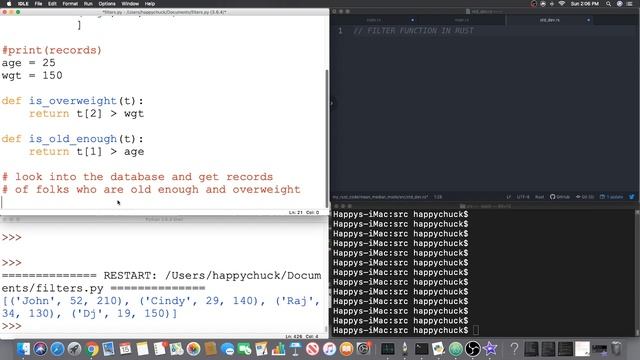This screenshot has height=360, width=640.
Task: Open iMovie star icon in dock
Action: click(489, 349)
